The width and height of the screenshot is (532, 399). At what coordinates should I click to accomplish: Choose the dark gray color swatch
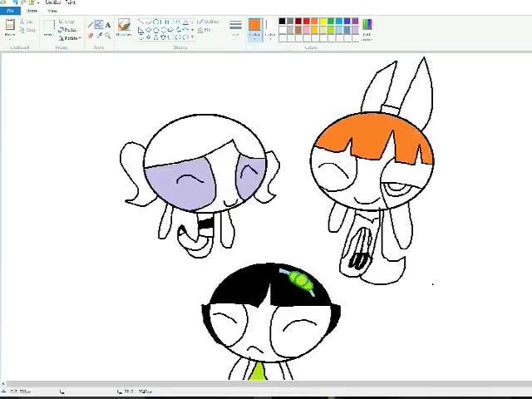[290, 22]
